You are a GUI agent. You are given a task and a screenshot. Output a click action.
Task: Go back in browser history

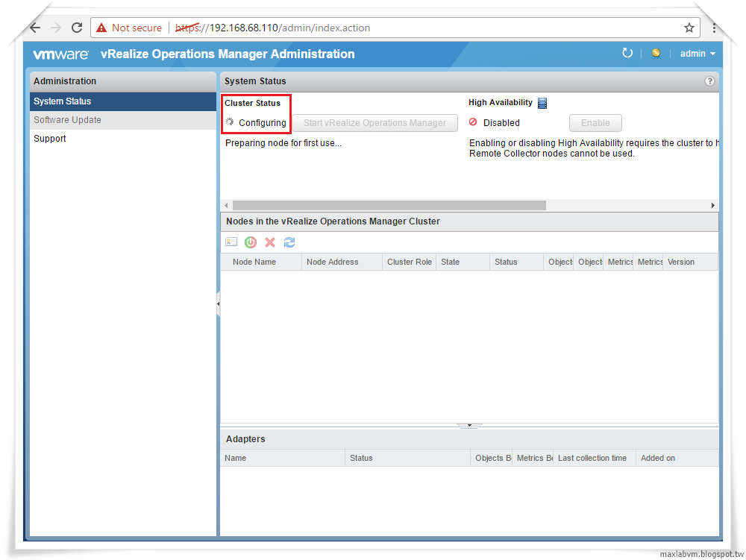(35, 28)
